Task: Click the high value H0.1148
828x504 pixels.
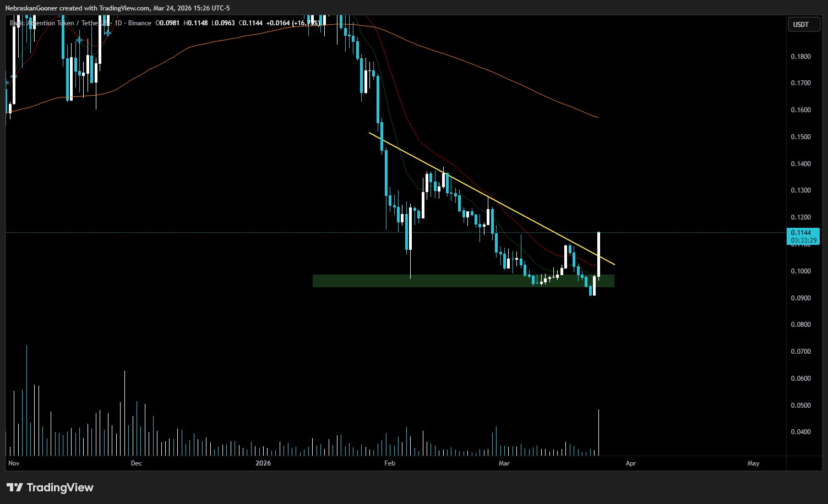Action: pyautogui.click(x=195, y=23)
